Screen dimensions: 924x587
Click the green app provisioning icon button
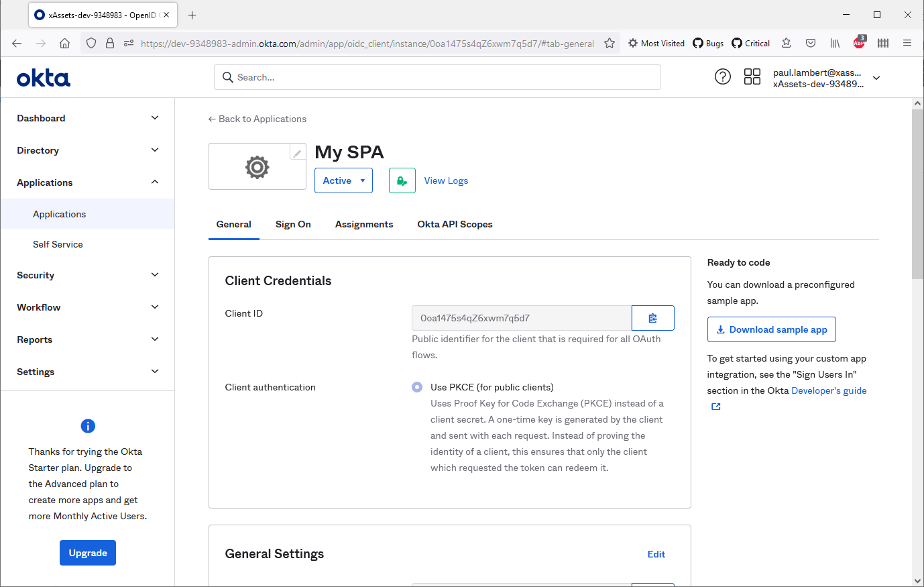402,180
